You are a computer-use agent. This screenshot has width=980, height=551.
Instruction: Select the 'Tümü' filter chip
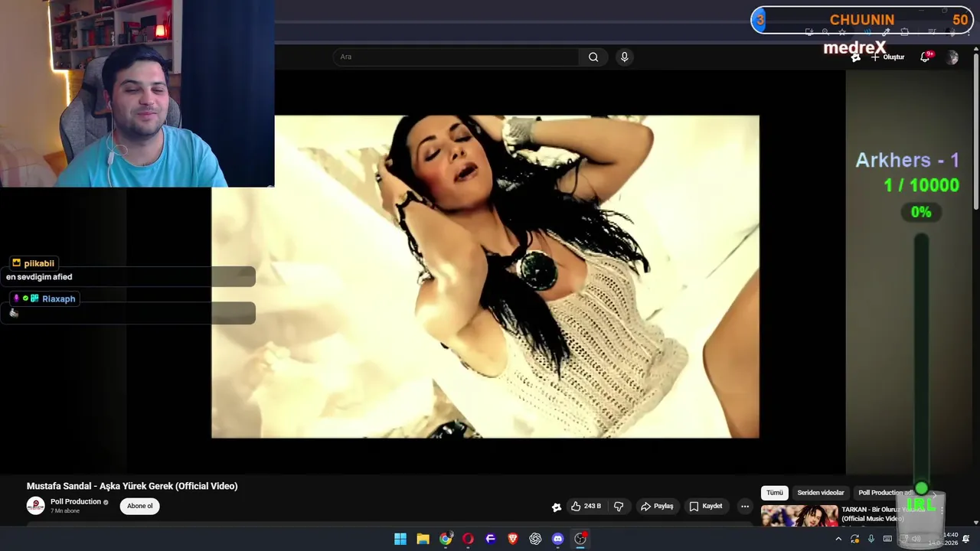775,493
